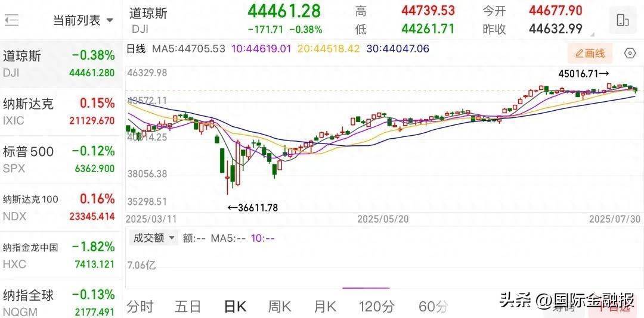Click the 38056.38 price axis label
Viewport: 644px width, 318px height.
tap(147, 174)
